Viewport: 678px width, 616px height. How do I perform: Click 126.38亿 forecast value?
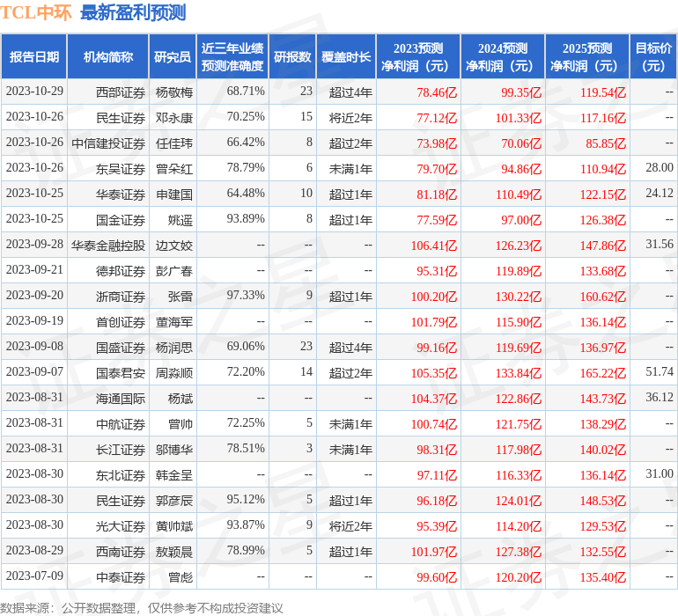click(x=603, y=220)
